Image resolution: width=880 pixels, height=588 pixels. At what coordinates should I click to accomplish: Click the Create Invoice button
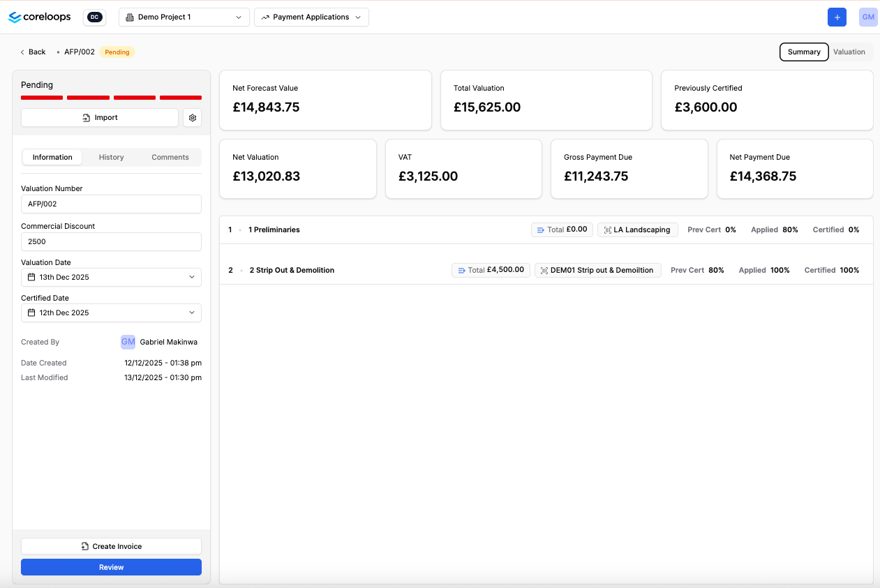pos(111,547)
